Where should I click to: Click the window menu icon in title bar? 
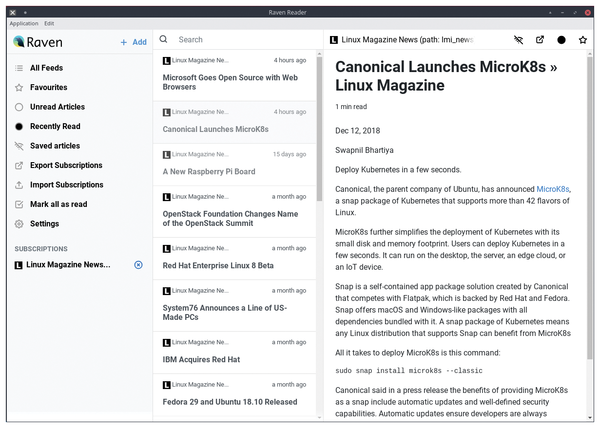13,13
